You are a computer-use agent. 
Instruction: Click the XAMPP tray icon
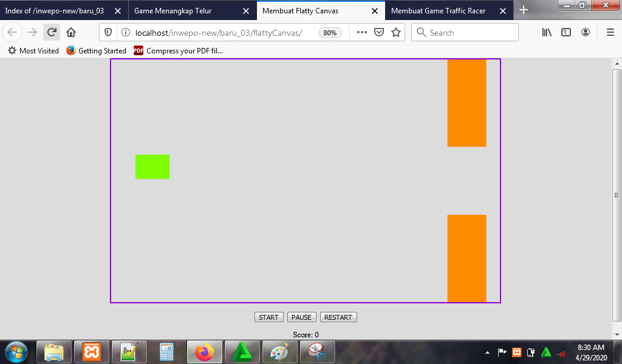[517, 352]
